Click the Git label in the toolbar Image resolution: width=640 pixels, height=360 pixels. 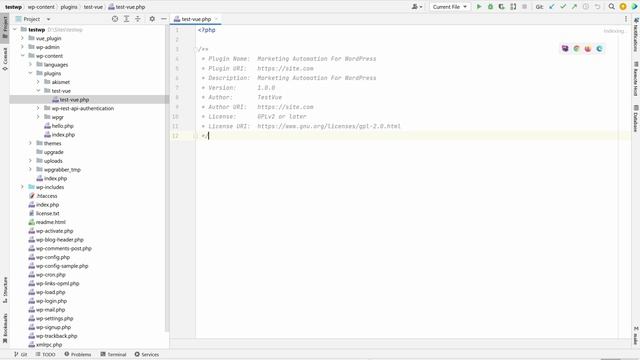point(539,7)
